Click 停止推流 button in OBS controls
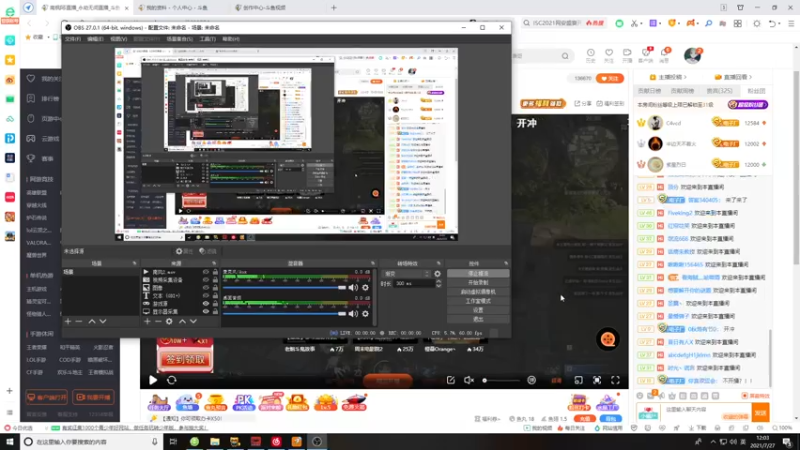This screenshot has width=800, height=450. [x=478, y=273]
